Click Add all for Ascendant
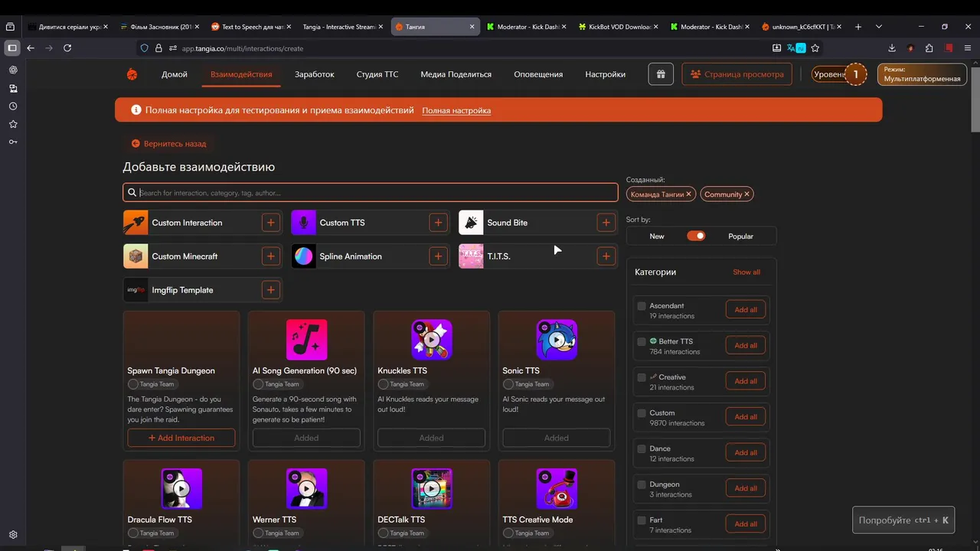 pos(746,310)
